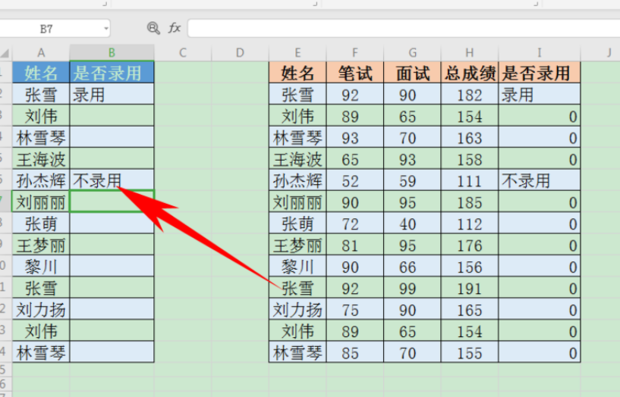Select column G header
The image size is (620, 397).
[412, 53]
